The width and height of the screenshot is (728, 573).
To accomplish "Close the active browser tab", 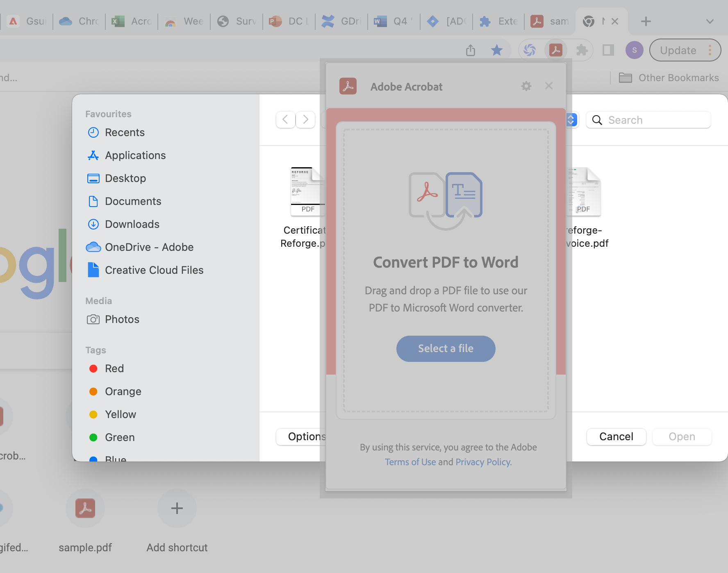I will click(615, 21).
